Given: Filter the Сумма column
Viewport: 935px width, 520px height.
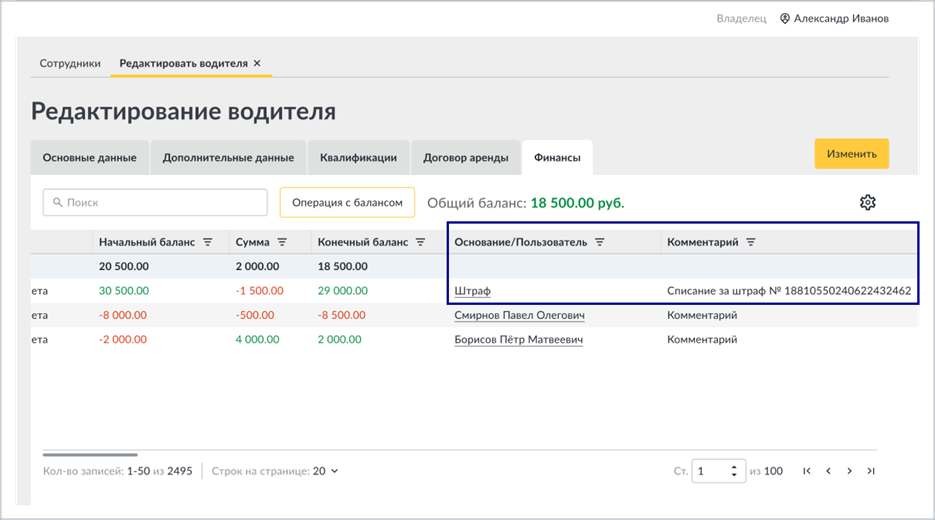Looking at the screenshot, I should click(x=282, y=242).
